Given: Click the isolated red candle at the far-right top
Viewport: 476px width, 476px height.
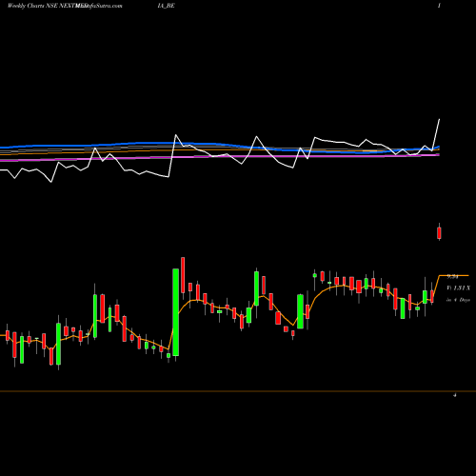Looking at the screenshot, I should click(x=439, y=232).
